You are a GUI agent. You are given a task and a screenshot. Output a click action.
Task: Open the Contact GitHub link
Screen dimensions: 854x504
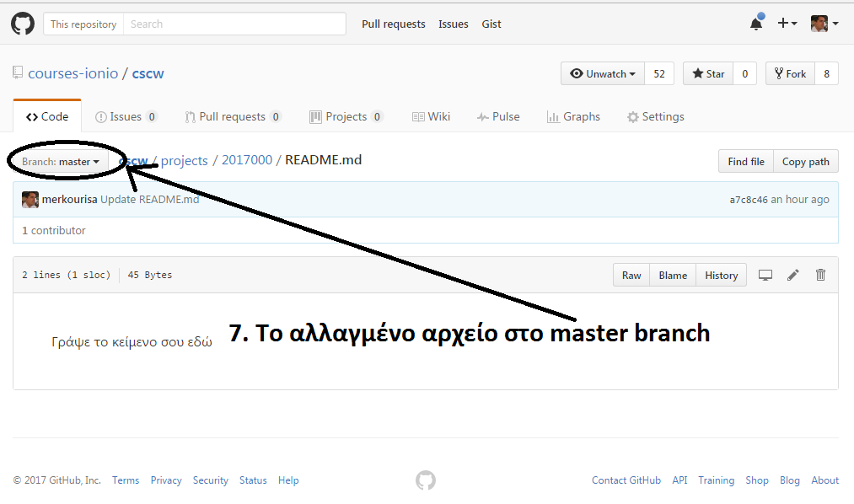coord(626,480)
